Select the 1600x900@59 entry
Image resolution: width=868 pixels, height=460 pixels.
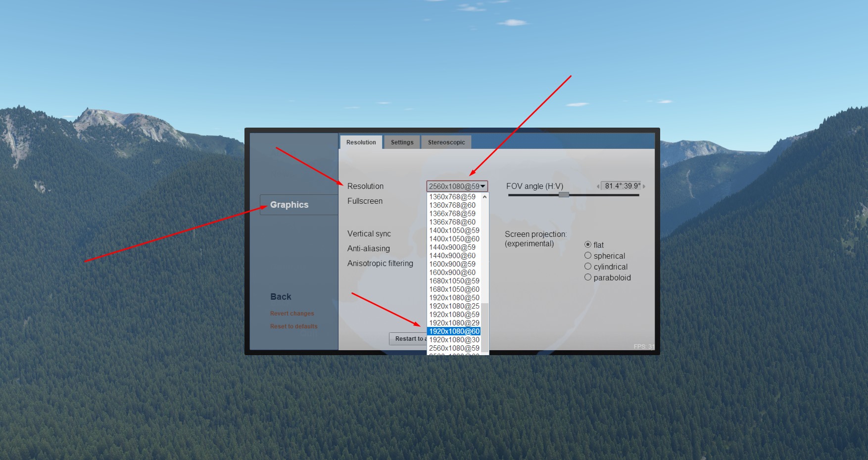click(x=454, y=264)
